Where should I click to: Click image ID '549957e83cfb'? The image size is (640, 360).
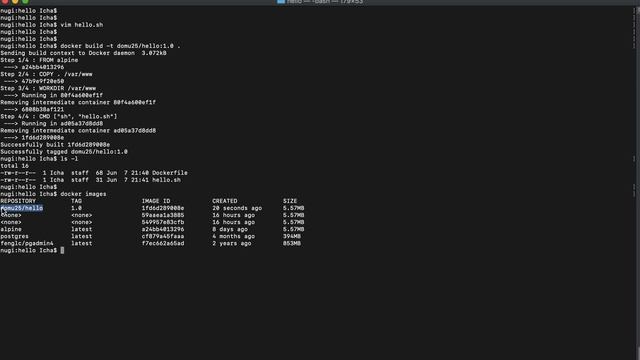click(x=163, y=222)
